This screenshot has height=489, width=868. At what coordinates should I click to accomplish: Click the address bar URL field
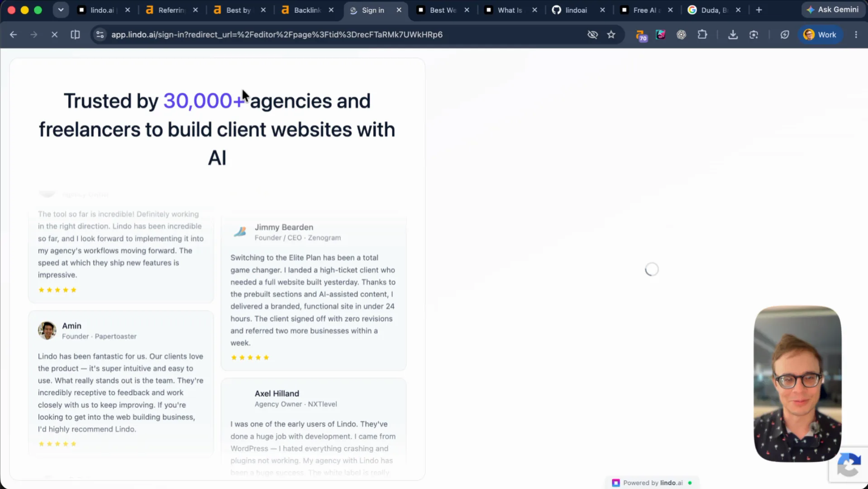tap(277, 34)
